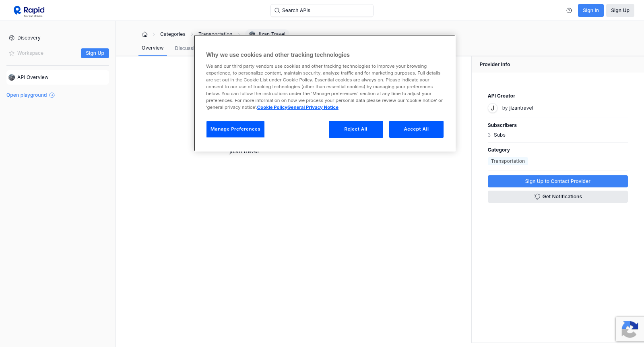
Task: Open Categories breadcrumb
Action: 173,34
